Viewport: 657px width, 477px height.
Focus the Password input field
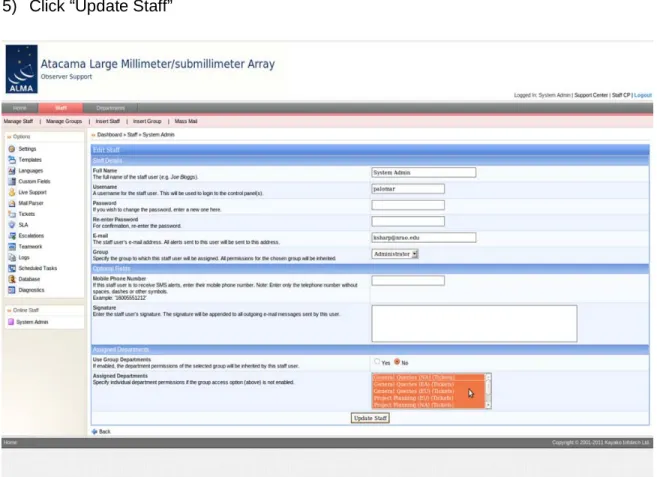point(408,205)
